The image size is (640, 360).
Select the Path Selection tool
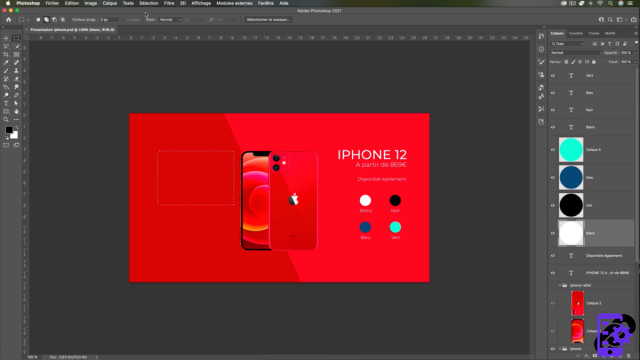pos(16,103)
